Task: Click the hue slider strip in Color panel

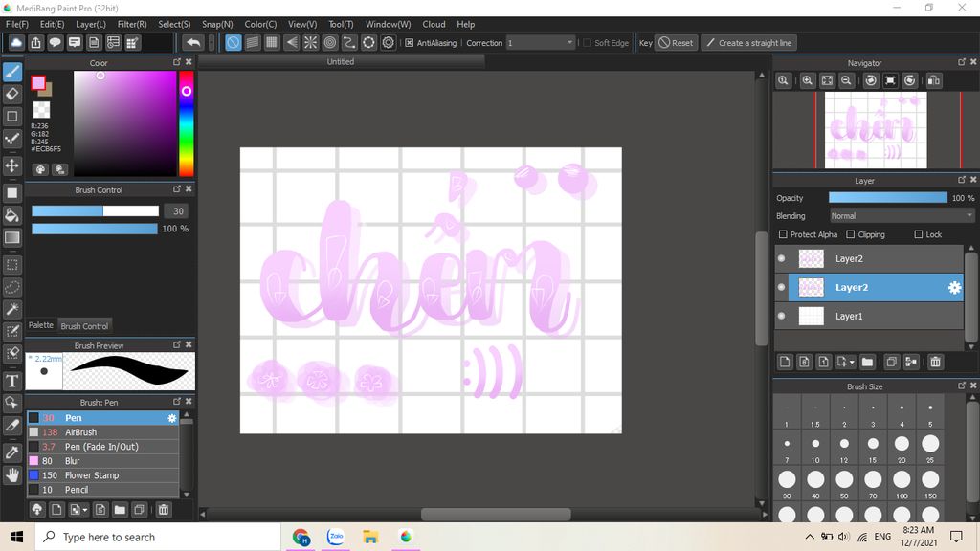Action: coord(187,123)
